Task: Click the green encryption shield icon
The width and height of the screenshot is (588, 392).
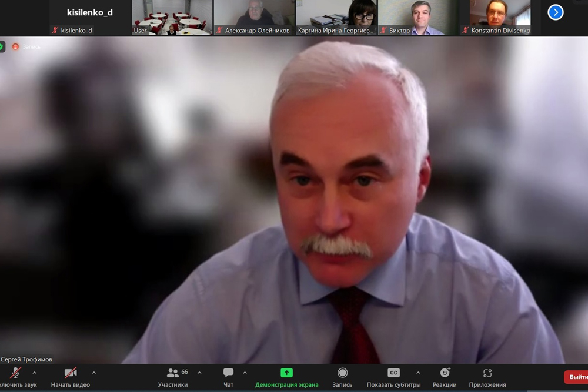Action: [2, 47]
